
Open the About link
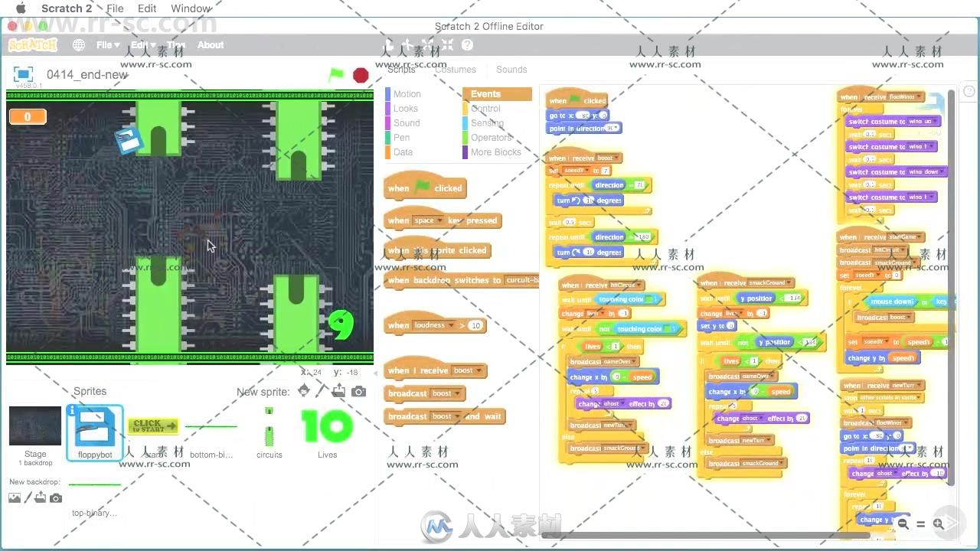coord(211,45)
